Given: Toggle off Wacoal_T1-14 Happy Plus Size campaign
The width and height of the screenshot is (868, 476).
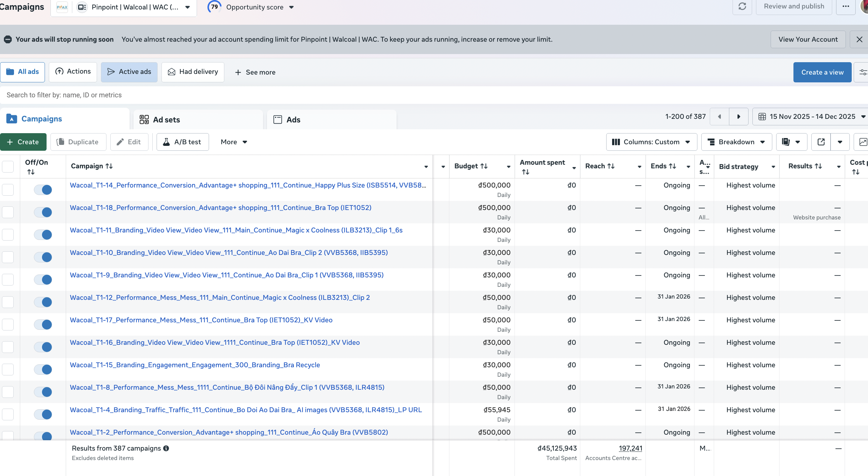Looking at the screenshot, I should pyautogui.click(x=43, y=190).
